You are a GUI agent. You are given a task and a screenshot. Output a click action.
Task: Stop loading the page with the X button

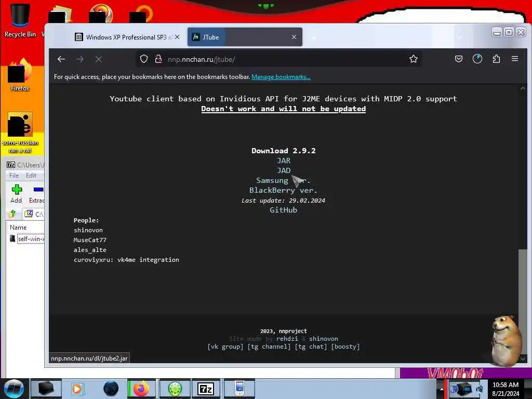(99, 59)
